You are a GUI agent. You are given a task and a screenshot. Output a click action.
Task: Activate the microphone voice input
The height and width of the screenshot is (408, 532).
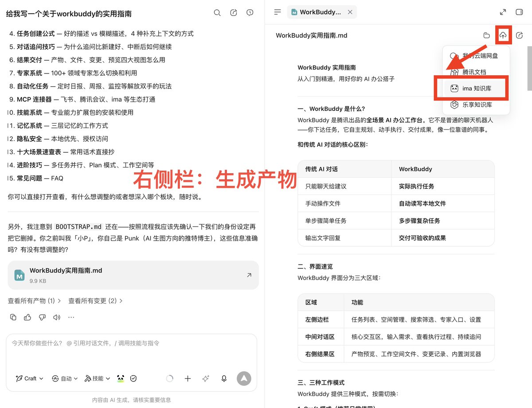(224, 378)
